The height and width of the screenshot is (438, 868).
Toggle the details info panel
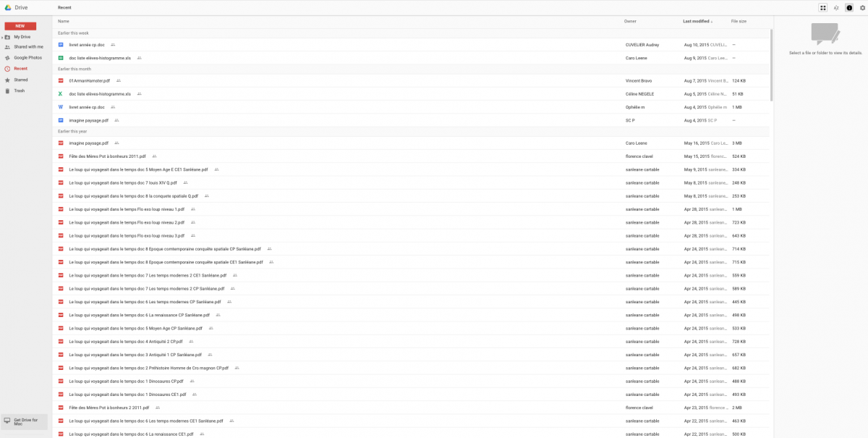tap(849, 8)
